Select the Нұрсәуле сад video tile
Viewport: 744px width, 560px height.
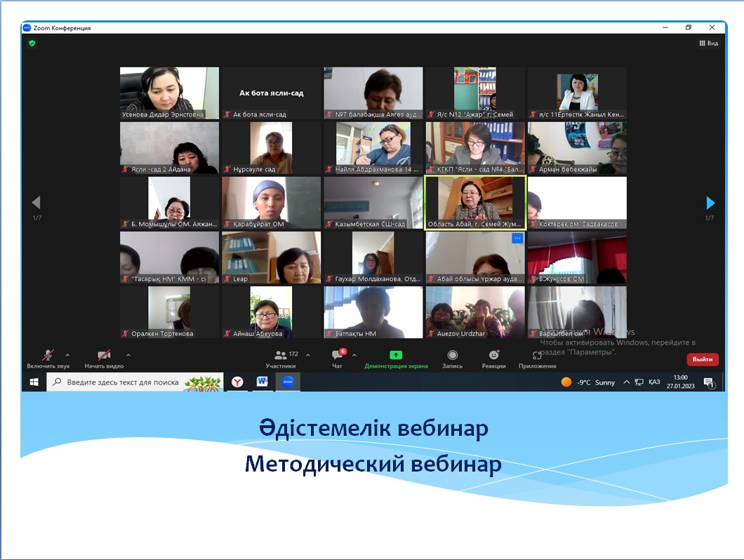(272, 148)
